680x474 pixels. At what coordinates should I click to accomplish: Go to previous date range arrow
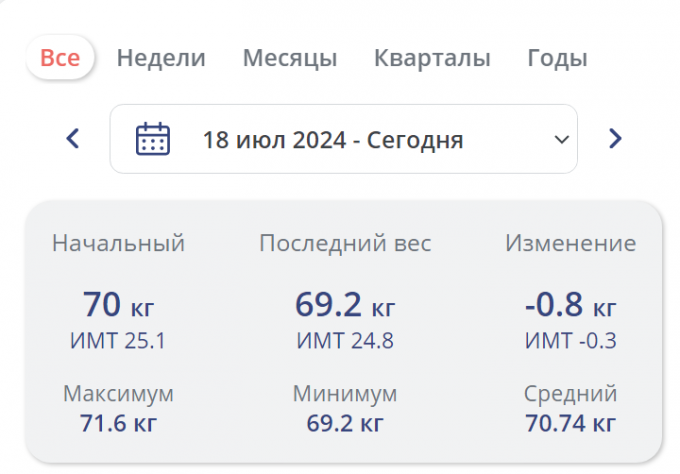click(72, 139)
